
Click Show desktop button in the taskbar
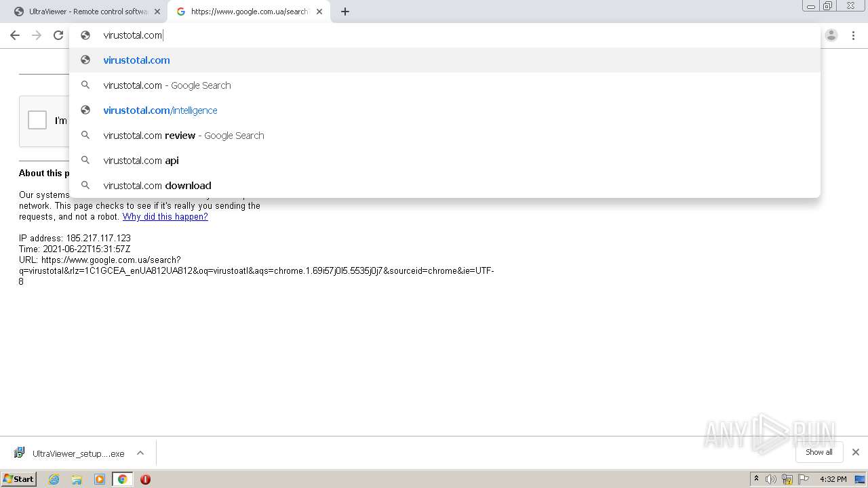coord(860,479)
